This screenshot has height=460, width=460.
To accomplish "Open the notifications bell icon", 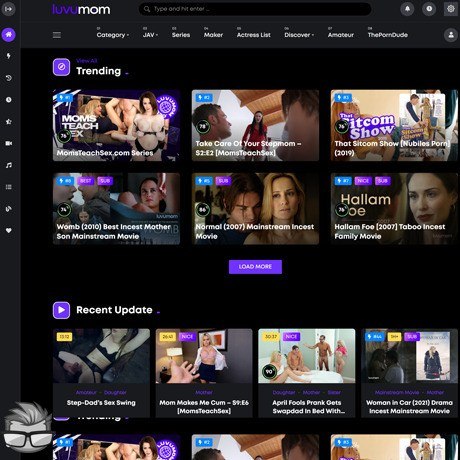I will (407, 9).
